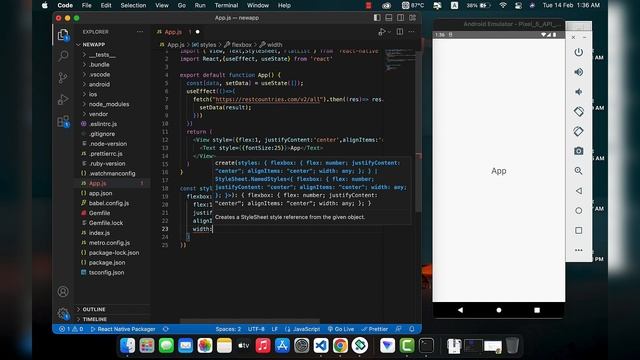The height and width of the screenshot is (360, 640).
Task: Expand the OUTLINE section
Action: coord(93,309)
